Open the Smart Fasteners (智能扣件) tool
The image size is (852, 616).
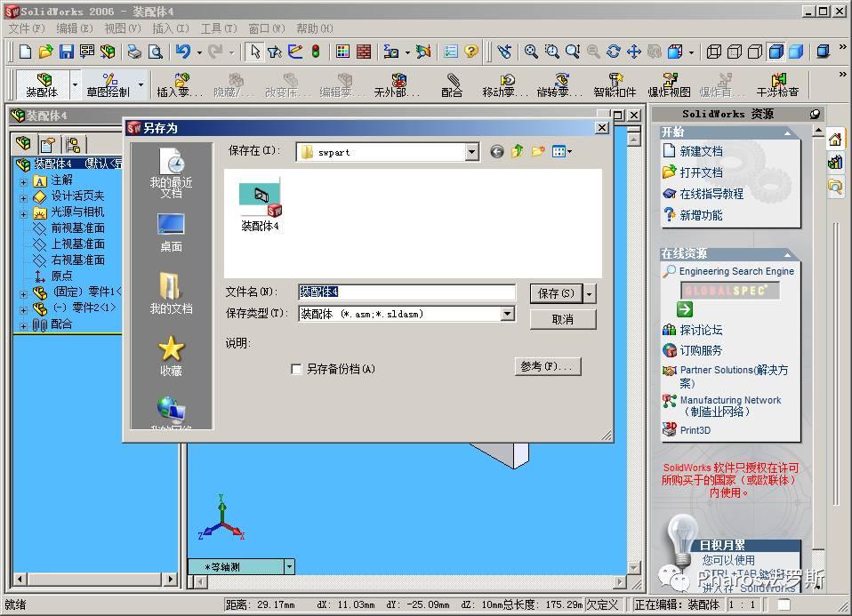pos(614,83)
